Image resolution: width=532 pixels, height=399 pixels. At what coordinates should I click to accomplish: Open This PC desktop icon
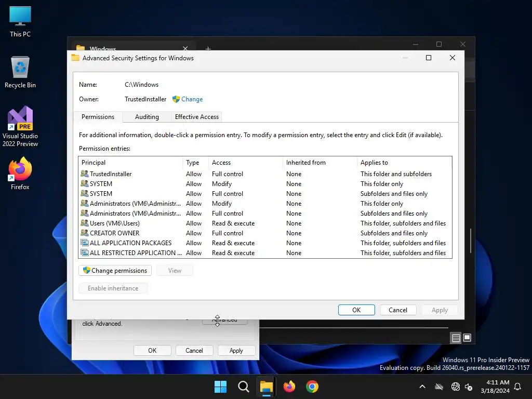coord(20,22)
